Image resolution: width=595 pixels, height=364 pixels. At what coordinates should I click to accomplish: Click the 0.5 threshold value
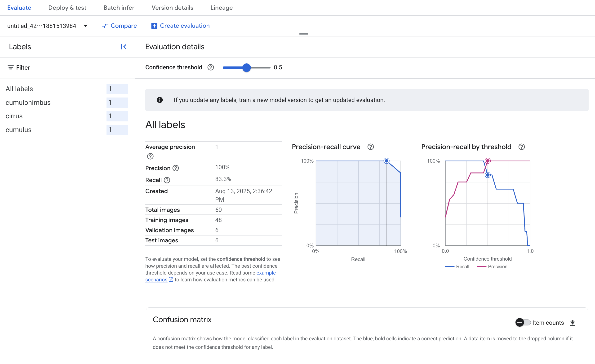pyautogui.click(x=278, y=67)
